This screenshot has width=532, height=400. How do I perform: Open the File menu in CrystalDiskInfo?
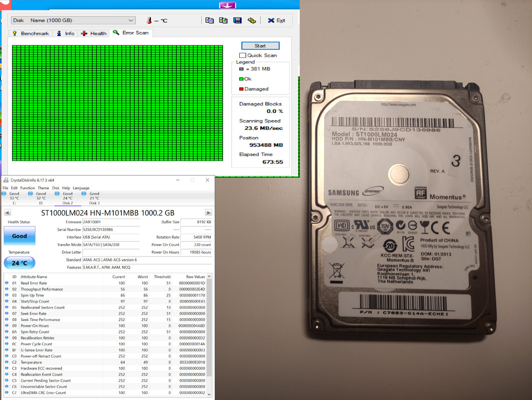[x=5, y=188]
